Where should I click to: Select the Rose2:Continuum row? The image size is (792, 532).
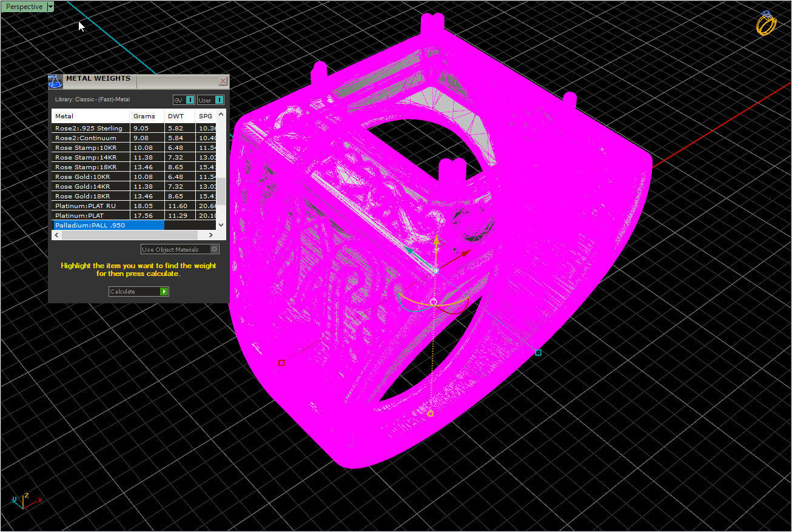[x=134, y=138]
